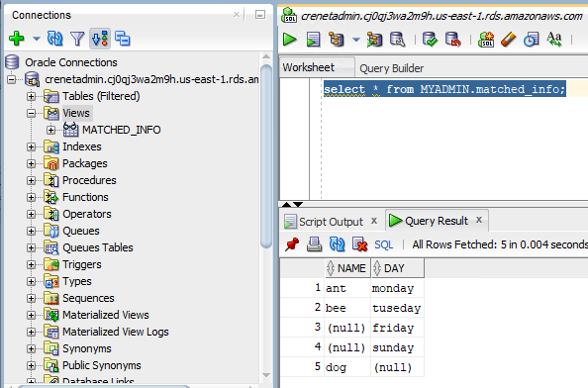
Task: Expand the Procedures node
Action: click(x=31, y=181)
